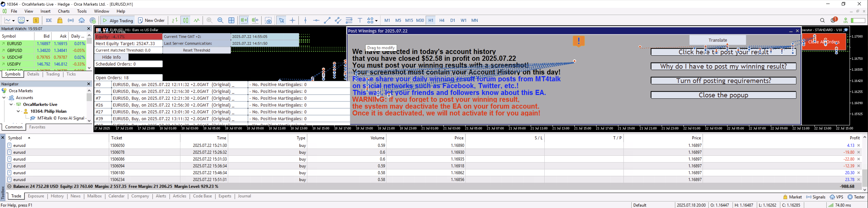Viewport: 868px width, 208px height.
Task: Select the text label tool
Action: tap(360, 21)
